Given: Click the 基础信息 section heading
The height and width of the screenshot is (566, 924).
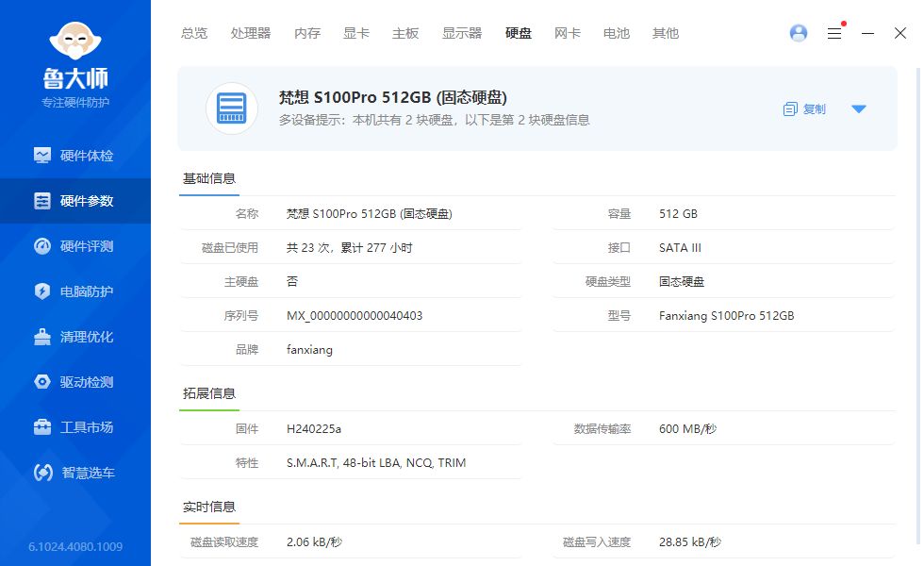Looking at the screenshot, I should (209, 178).
